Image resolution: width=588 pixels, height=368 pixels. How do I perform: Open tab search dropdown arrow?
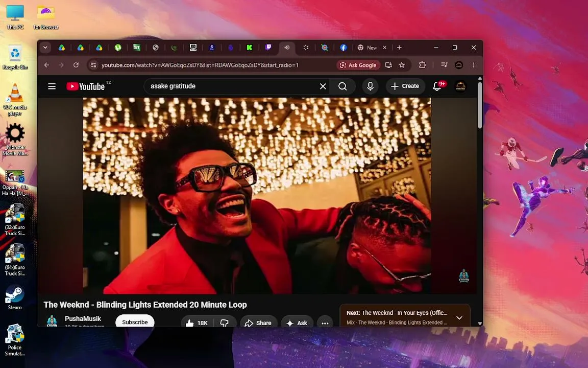click(x=45, y=48)
